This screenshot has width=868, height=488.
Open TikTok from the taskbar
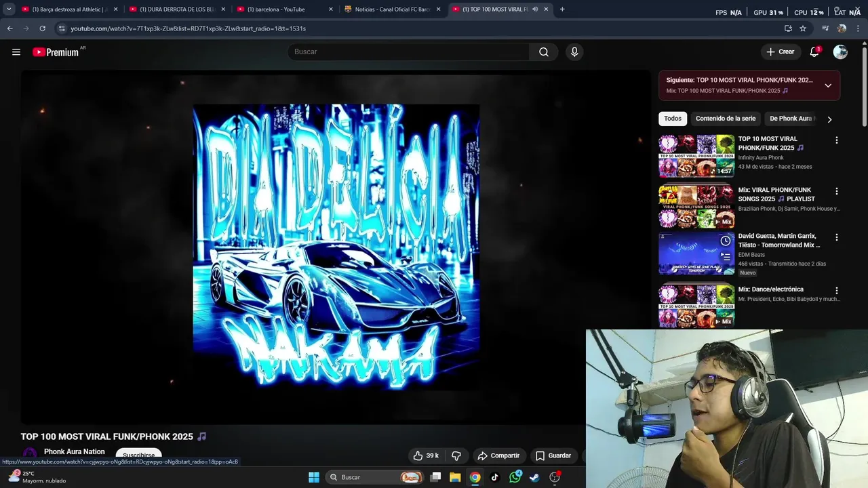(495, 477)
